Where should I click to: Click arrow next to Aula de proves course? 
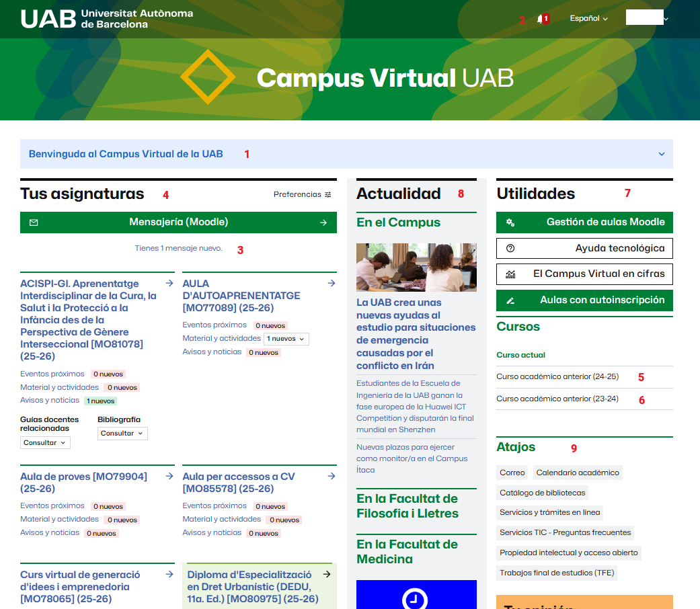pyautogui.click(x=169, y=476)
